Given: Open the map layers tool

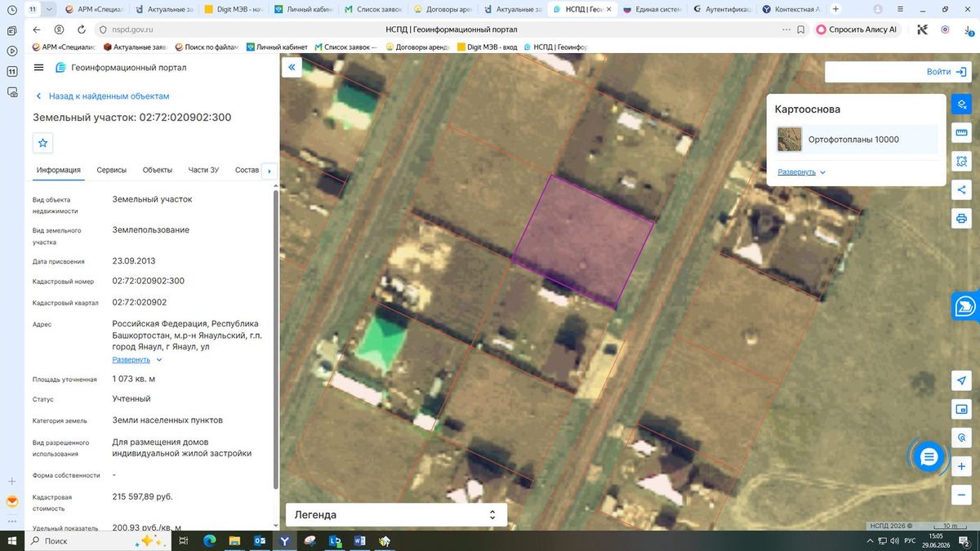Looking at the screenshot, I should click(961, 104).
